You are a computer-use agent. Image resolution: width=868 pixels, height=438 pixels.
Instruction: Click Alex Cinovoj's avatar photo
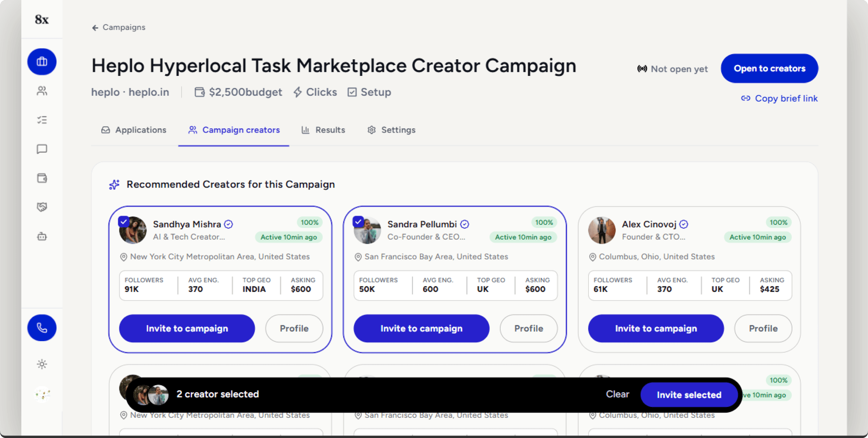602,230
